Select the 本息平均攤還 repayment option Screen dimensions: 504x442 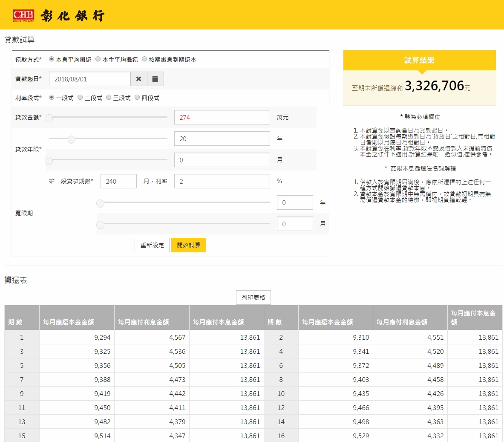pos(51,59)
